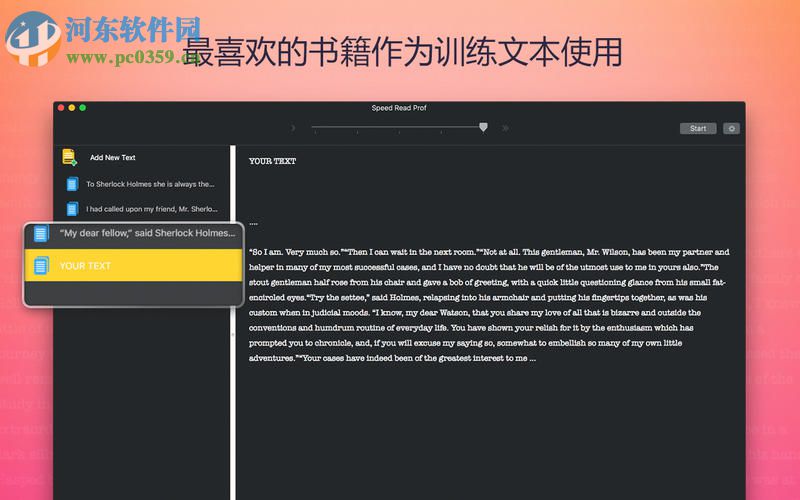The width and height of the screenshot is (800, 500).
Task: Select text 'To Sherlock Holmes she is always the...'
Action: click(150, 184)
